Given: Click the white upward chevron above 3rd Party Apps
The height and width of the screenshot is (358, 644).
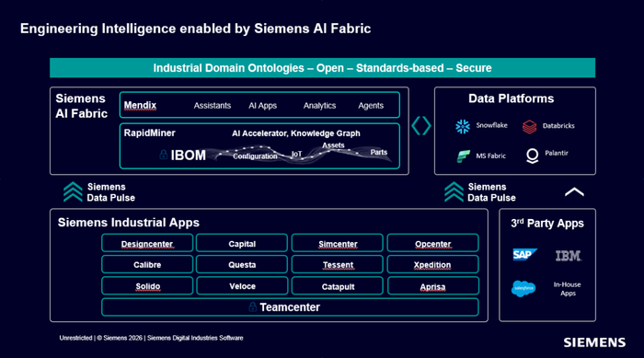Looking at the screenshot, I should [x=574, y=192].
